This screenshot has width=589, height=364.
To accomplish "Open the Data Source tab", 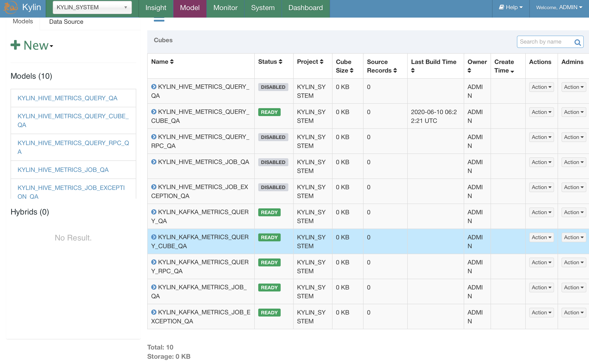I will [x=66, y=22].
